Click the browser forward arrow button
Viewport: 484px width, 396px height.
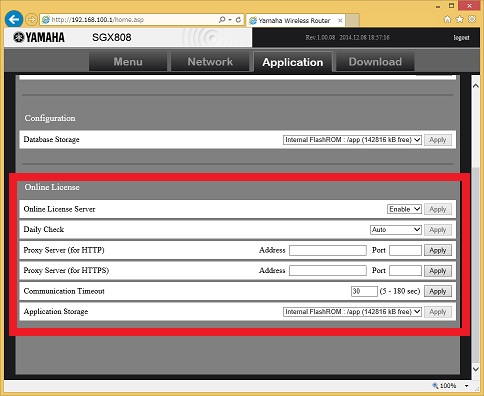click(x=31, y=20)
